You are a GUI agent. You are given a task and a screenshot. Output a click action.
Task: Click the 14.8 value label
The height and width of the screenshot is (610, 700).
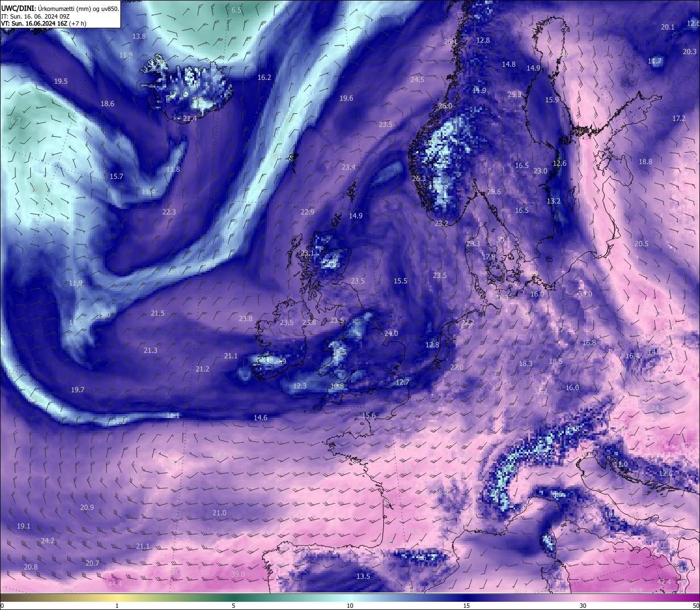click(x=509, y=65)
